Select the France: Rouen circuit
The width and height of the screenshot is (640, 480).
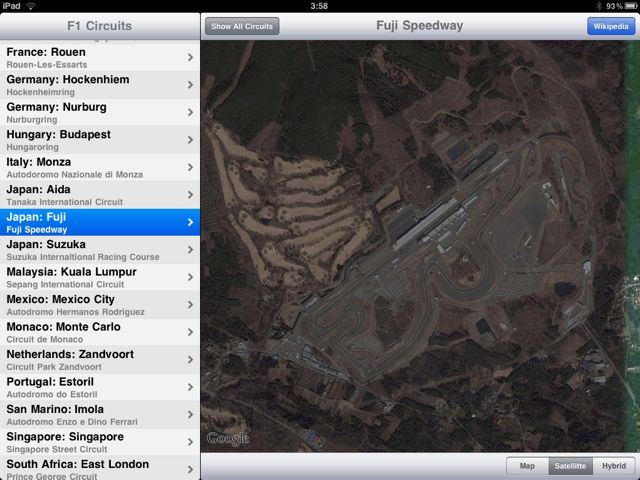coord(100,58)
